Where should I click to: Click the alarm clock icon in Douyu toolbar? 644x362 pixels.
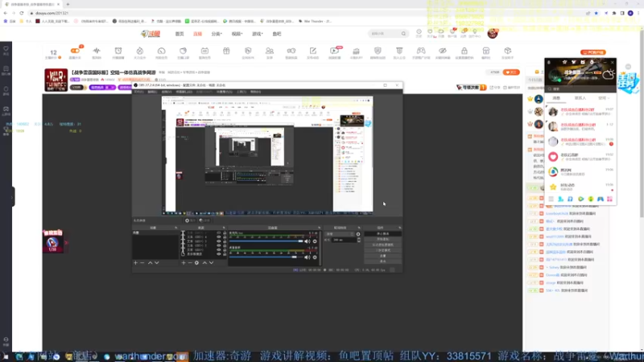tap(118, 51)
